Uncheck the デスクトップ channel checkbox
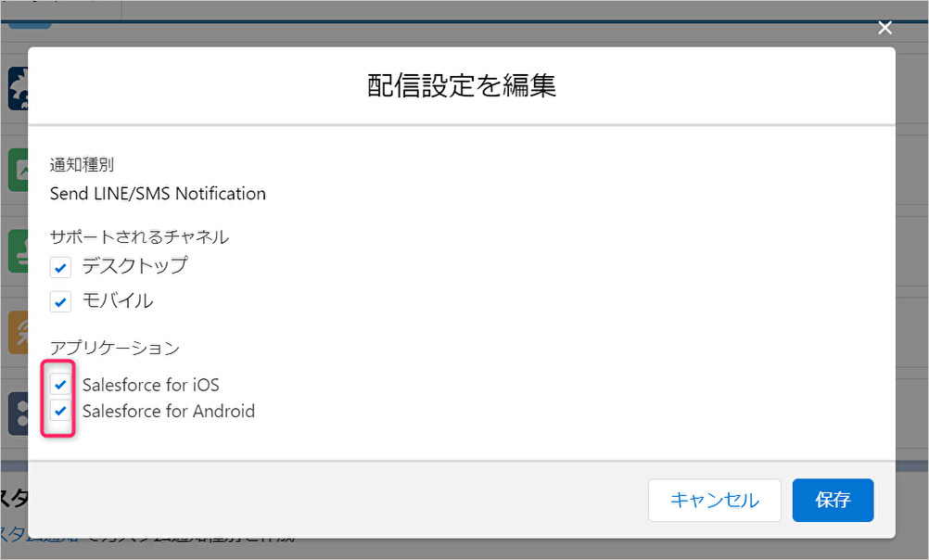The height and width of the screenshot is (560, 929). [60, 267]
